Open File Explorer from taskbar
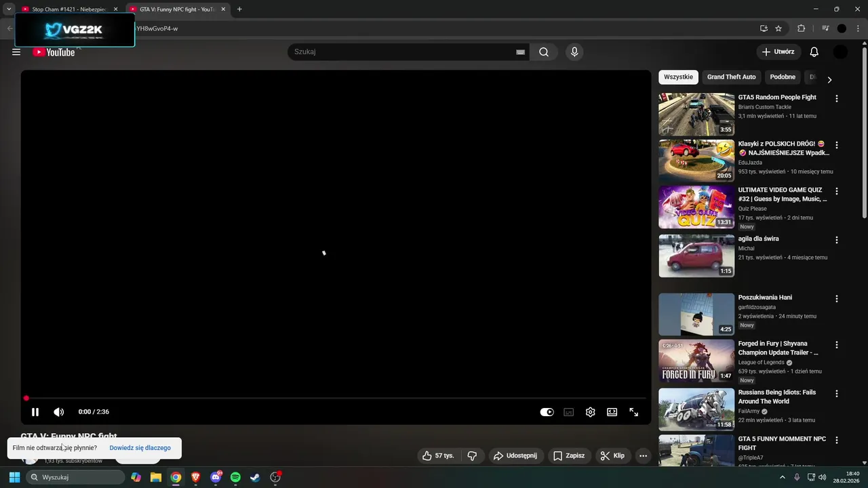868x488 pixels. coord(156,477)
